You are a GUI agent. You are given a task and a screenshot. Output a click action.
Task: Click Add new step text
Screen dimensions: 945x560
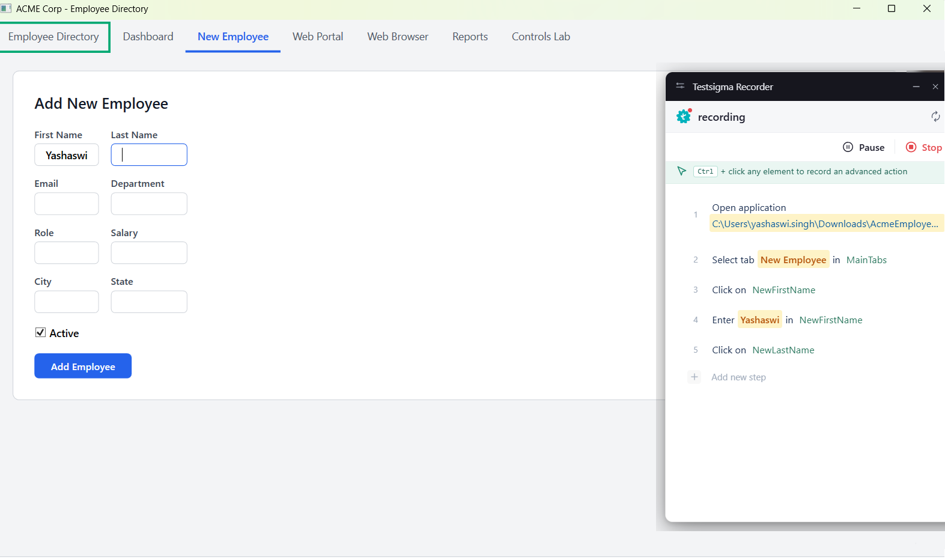click(738, 377)
